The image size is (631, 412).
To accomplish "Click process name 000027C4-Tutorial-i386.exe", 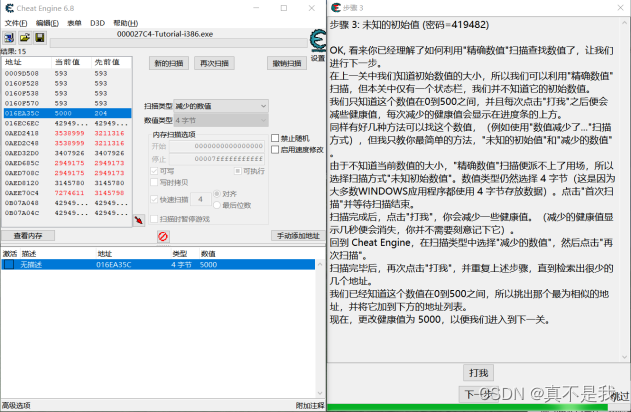I will pos(165,34).
